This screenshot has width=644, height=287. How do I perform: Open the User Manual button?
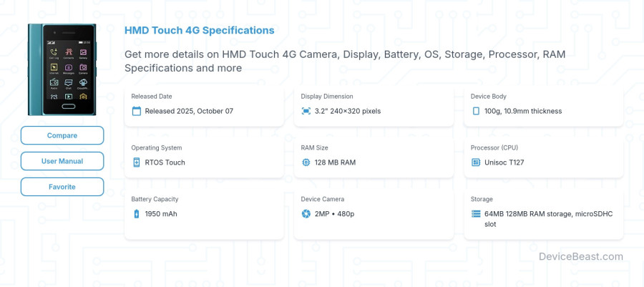point(62,161)
